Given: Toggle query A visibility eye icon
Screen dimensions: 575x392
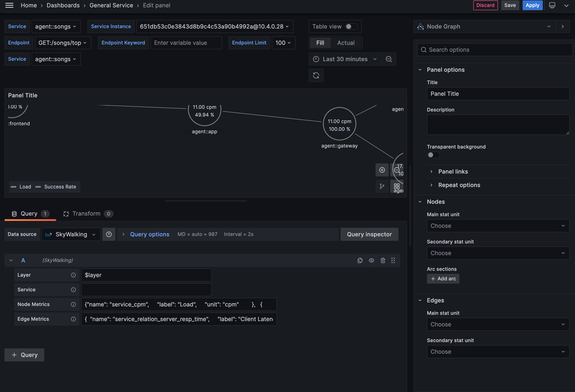Looking at the screenshot, I should 371,260.
